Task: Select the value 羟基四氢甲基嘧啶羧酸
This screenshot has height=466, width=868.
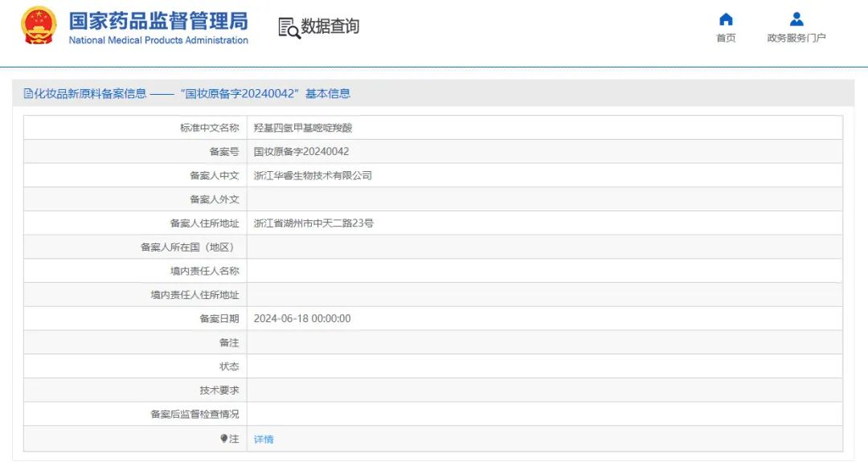Action: [x=303, y=128]
